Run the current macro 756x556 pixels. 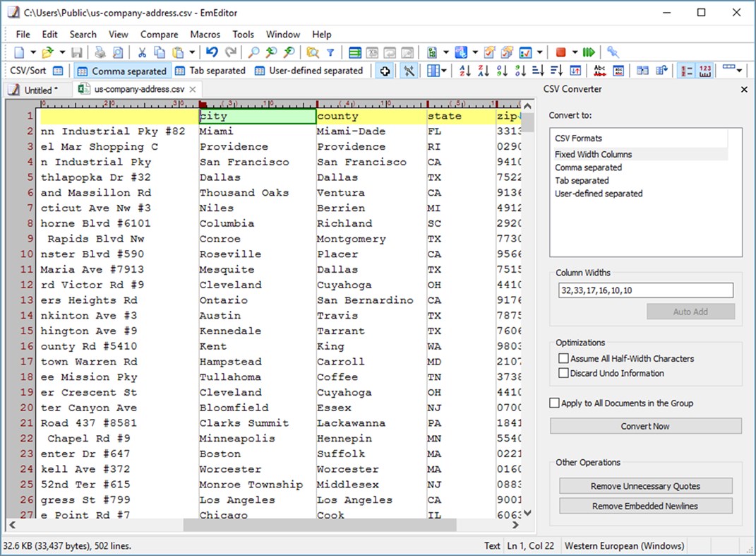tap(590, 52)
